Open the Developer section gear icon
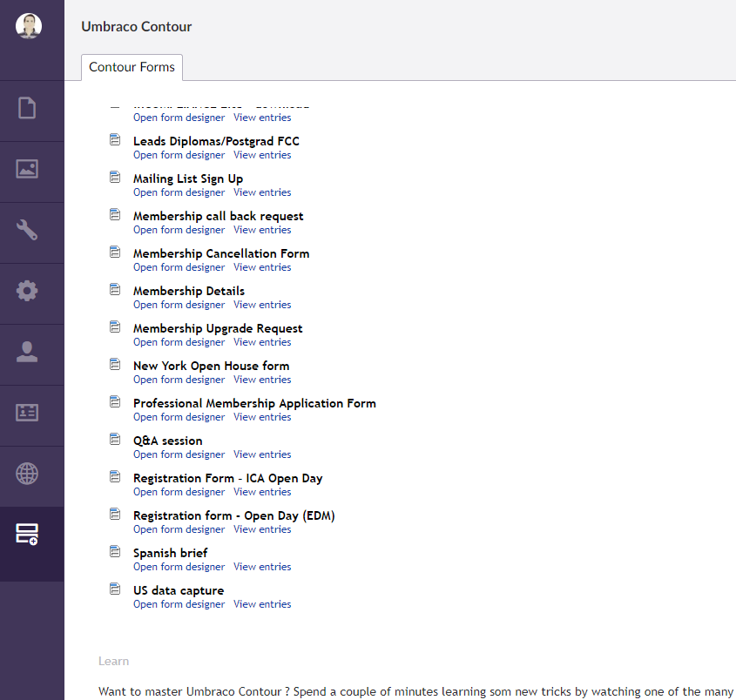 pos(27,291)
